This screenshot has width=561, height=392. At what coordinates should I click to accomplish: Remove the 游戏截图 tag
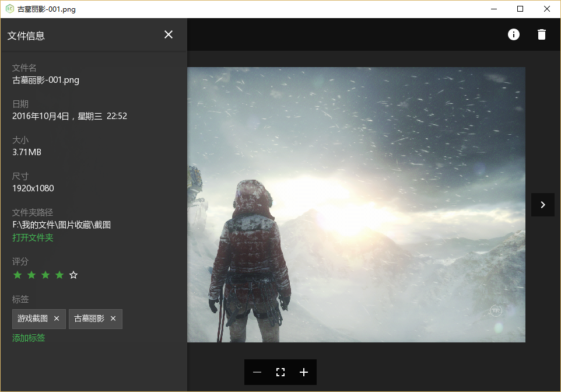click(x=57, y=318)
